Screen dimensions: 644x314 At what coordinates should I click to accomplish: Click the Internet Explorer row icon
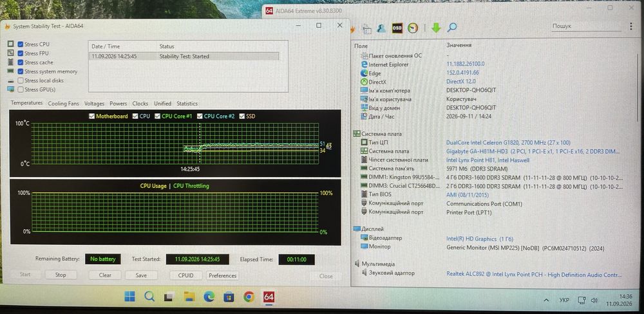point(364,64)
